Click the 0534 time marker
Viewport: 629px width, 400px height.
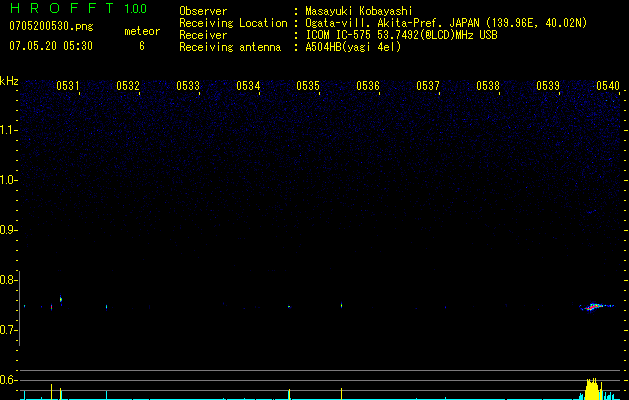point(248,85)
